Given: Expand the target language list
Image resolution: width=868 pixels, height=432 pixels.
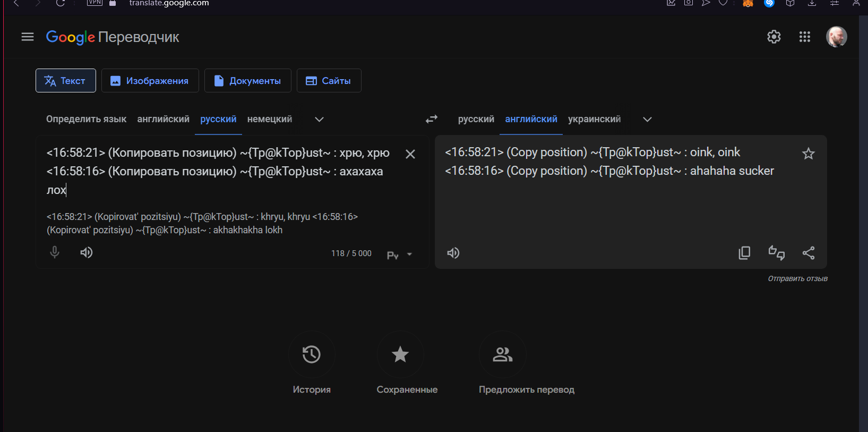Looking at the screenshot, I should 647,119.
